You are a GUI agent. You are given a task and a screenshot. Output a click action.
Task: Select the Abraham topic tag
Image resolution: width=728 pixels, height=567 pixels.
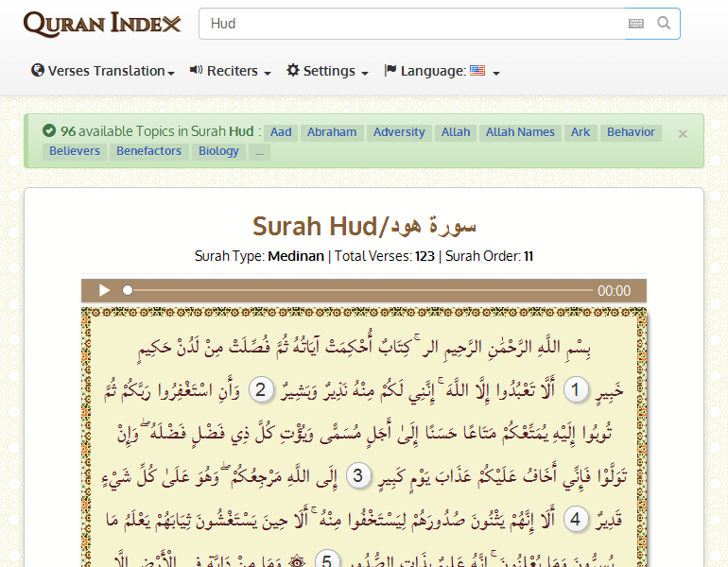click(332, 132)
